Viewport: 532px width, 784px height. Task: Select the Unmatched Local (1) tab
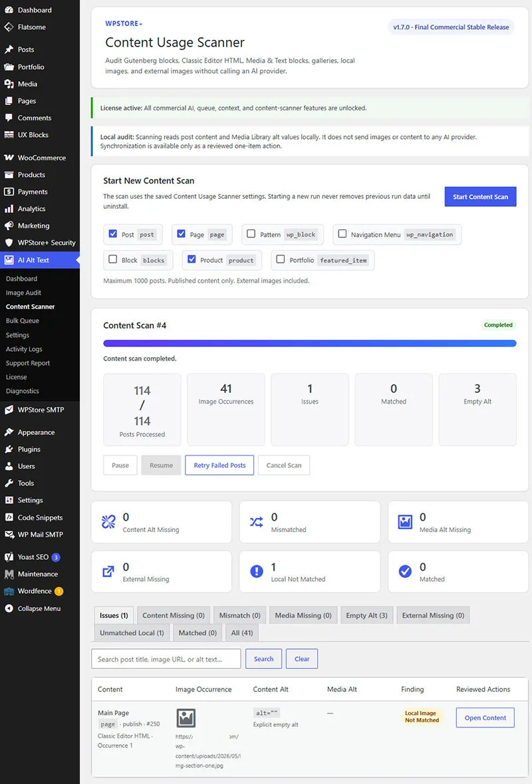(x=132, y=632)
